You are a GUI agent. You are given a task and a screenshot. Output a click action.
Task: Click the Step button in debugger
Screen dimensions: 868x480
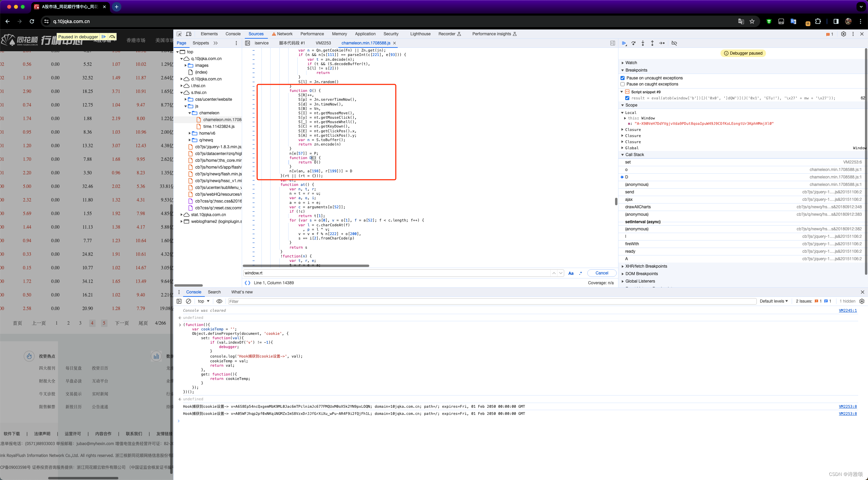[x=662, y=43]
